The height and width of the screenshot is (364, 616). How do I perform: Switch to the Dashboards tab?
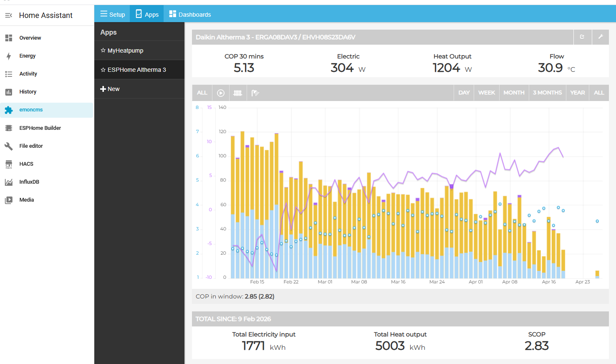coord(190,14)
